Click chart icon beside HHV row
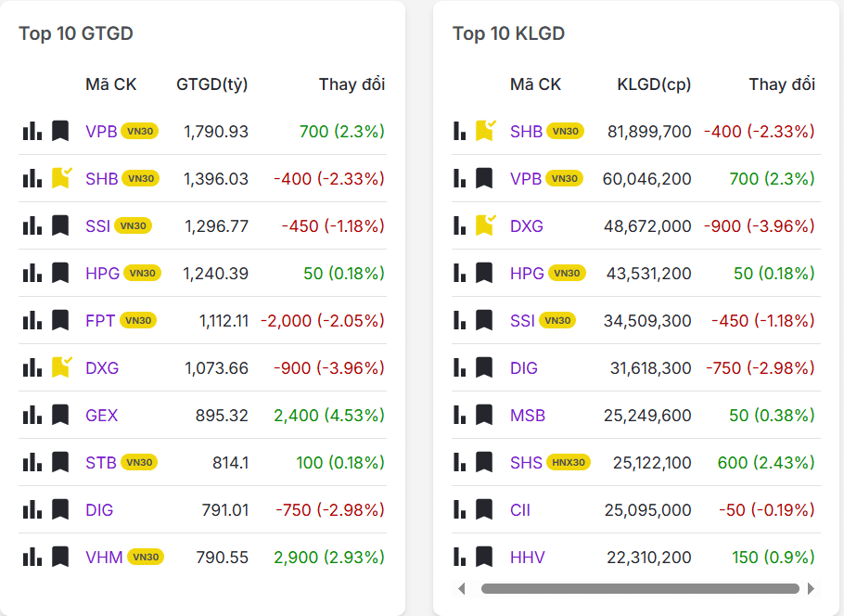Viewport: 844px width, 616px height. click(460, 557)
